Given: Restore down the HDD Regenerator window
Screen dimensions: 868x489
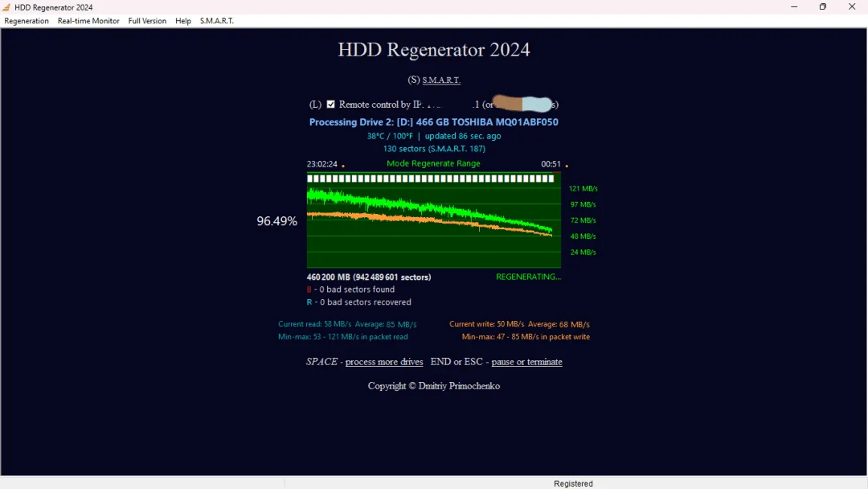Looking at the screenshot, I should pos(823,6).
